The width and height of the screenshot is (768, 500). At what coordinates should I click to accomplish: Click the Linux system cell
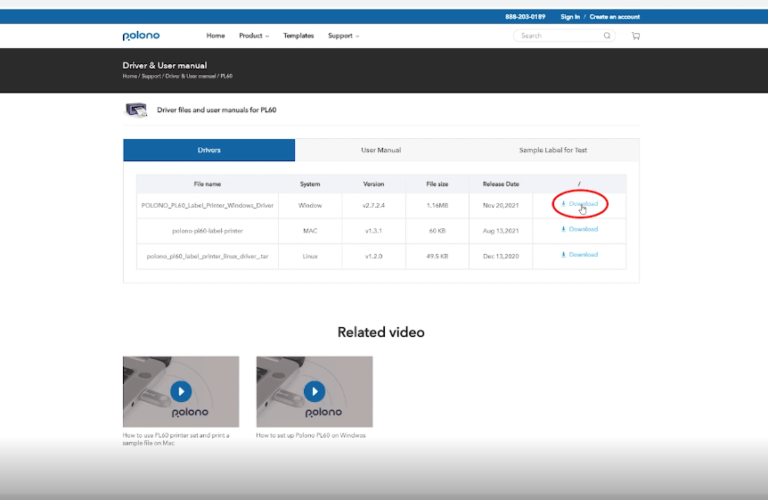[310, 256]
